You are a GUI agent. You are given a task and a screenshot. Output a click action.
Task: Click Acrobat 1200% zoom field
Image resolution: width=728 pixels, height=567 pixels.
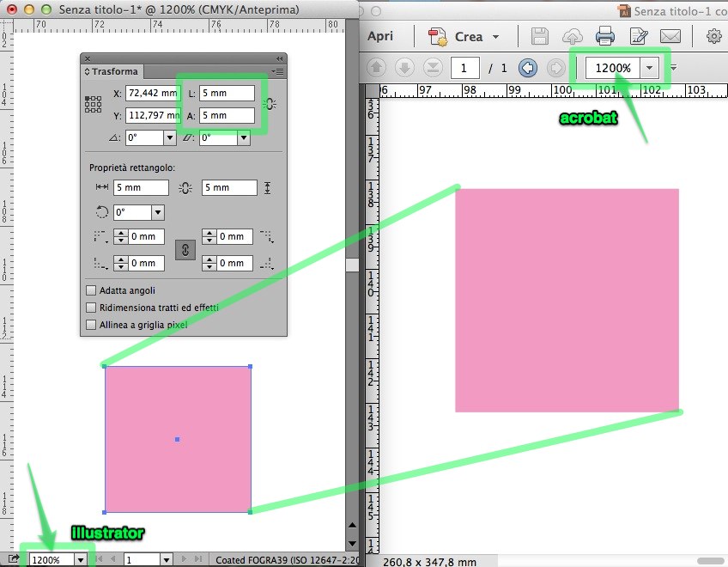613,68
